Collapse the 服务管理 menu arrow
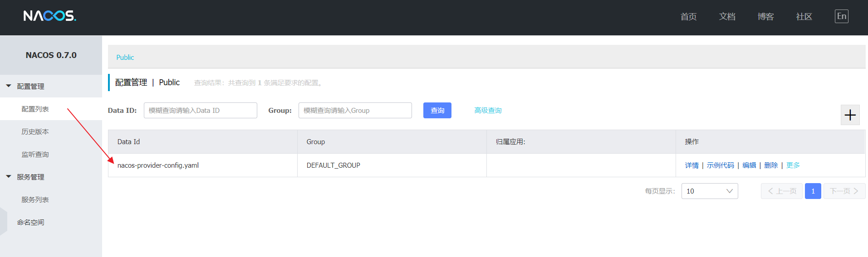Viewport: 868px width, 257px height. pos(9,176)
